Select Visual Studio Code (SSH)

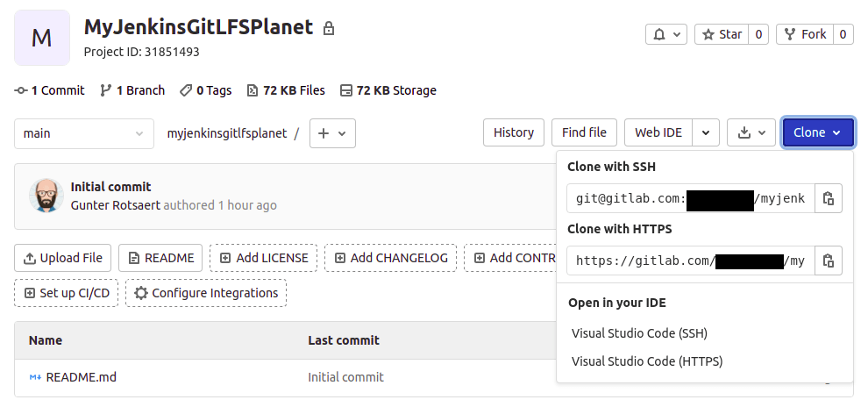(639, 333)
